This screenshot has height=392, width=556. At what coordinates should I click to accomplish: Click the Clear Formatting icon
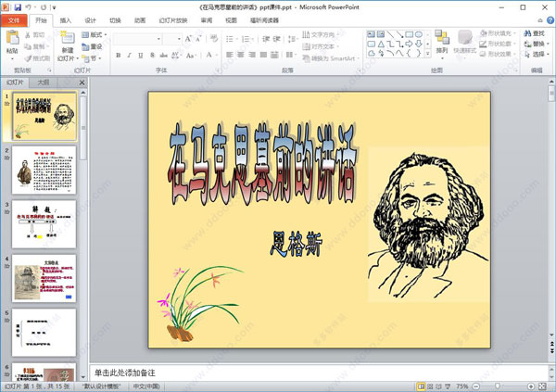pos(213,39)
